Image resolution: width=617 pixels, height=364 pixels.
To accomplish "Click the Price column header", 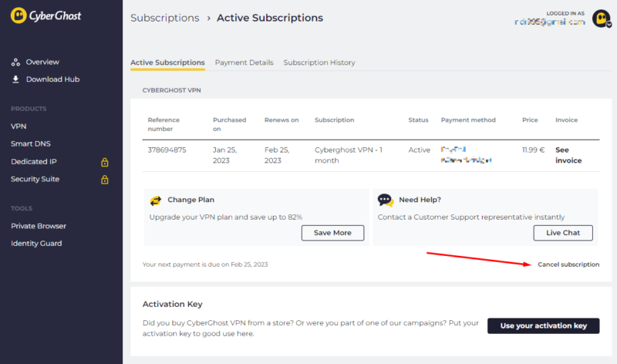I will click(x=530, y=120).
